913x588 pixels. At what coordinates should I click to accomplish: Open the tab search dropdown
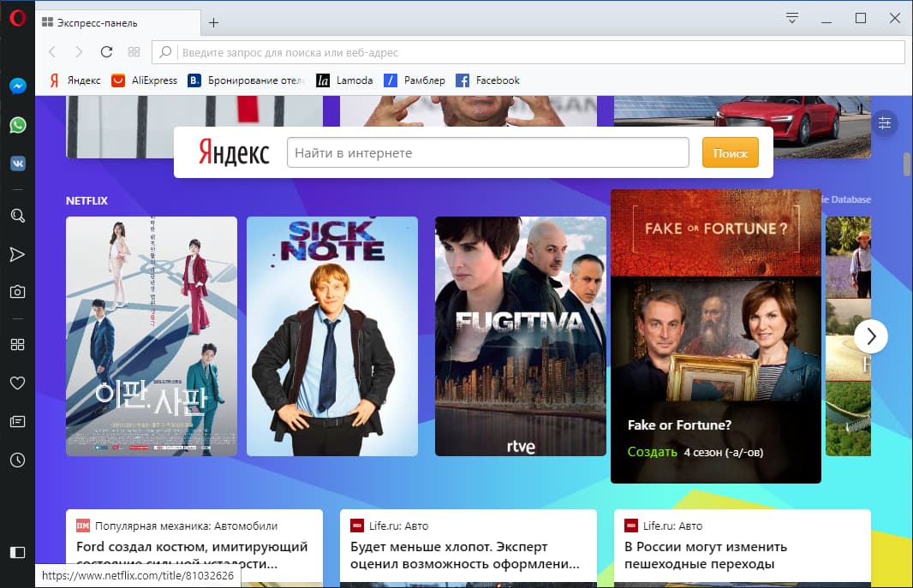[791, 17]
